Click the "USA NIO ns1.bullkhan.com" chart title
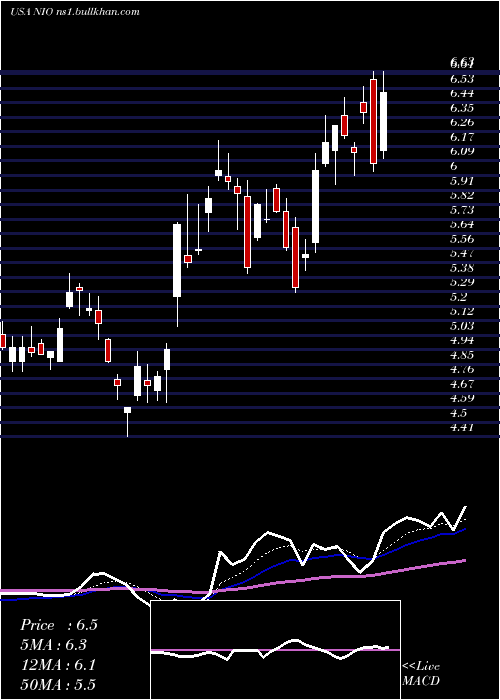 [75, 12]
